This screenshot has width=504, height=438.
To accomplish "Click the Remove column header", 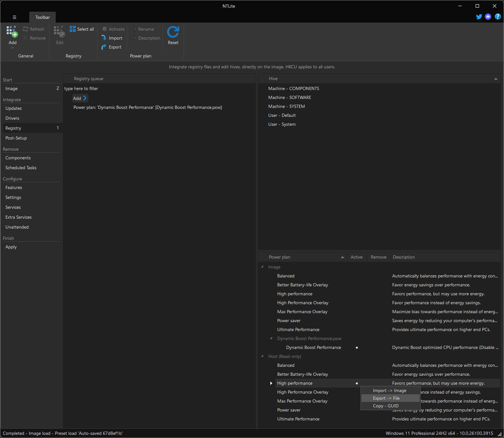I will (x=378, y=257).
